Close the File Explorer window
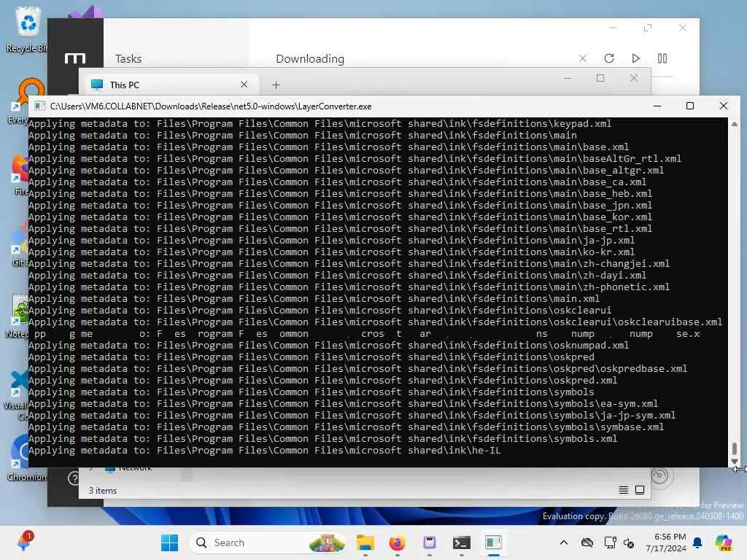Image resolution: width=747 pixels, height=560 pixels. tap(634, 78)
